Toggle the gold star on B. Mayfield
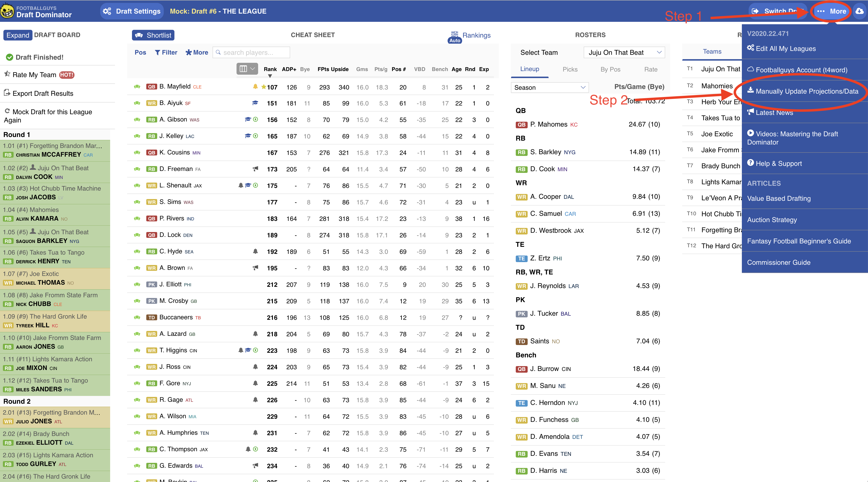Screen dimensions: 868x482 tap(263, 87)
